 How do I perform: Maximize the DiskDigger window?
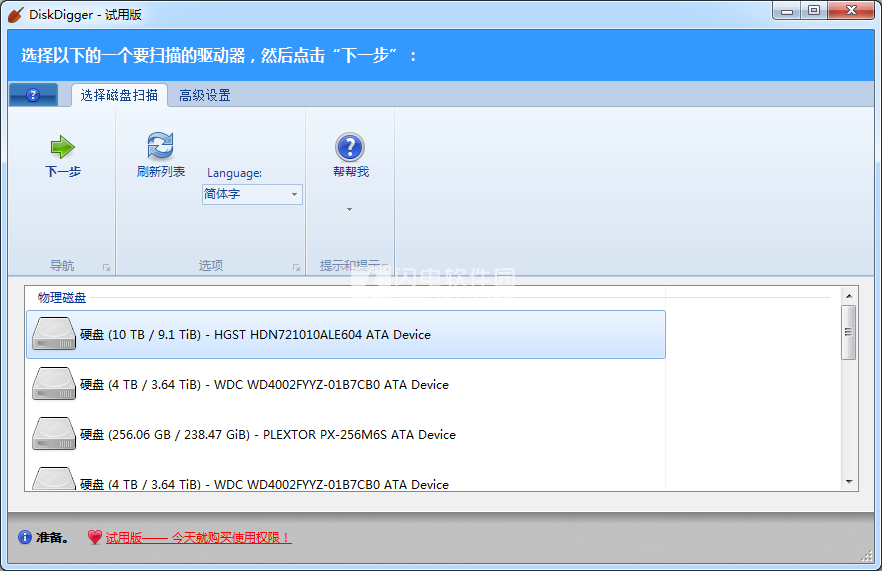pyautogui.click(x=814, y=10)
